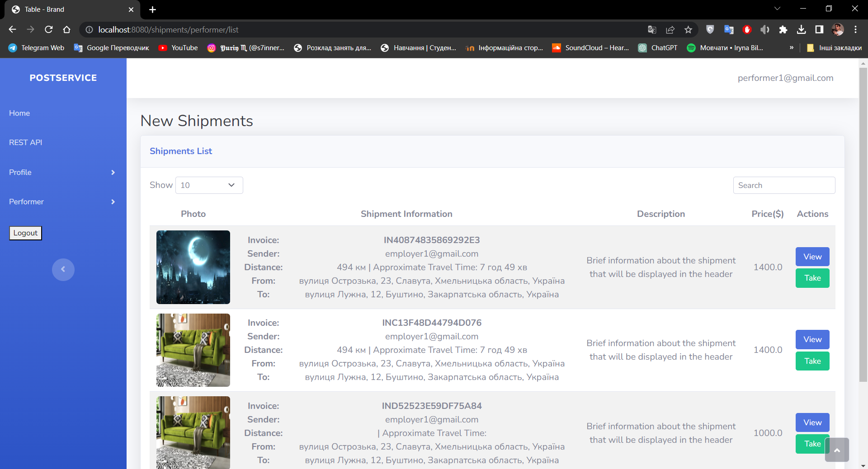Open ChatGPT bookmark
Viewport: 868px width, 469px height.
coord(658,48)
